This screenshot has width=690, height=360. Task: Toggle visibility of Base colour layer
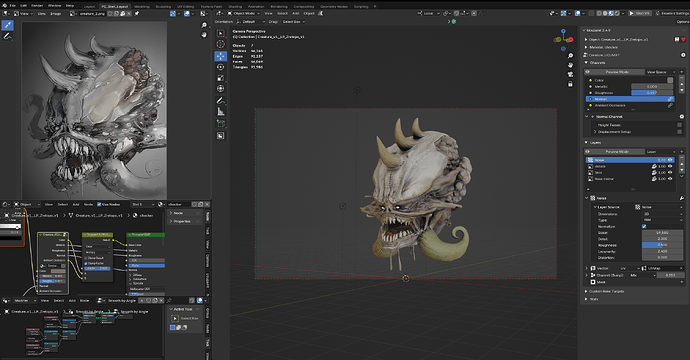click(x=670, y=179)
